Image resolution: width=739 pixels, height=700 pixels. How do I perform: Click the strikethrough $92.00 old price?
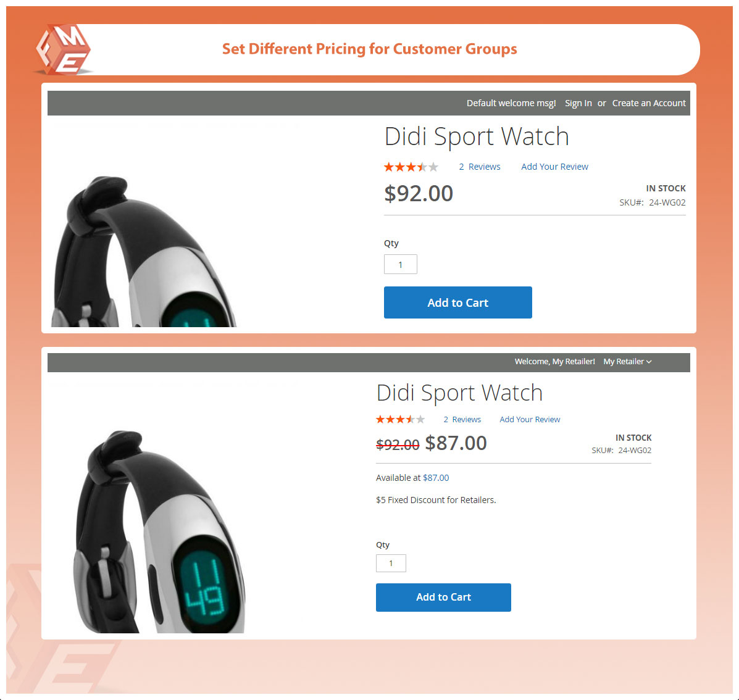click(x=398, y=444)
